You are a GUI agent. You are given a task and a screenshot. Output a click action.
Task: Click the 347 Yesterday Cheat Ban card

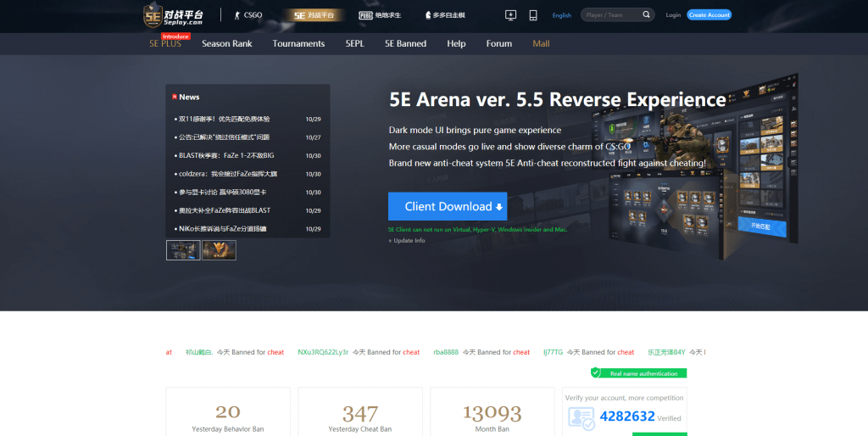pyautogui.click(x=359, y=411)
